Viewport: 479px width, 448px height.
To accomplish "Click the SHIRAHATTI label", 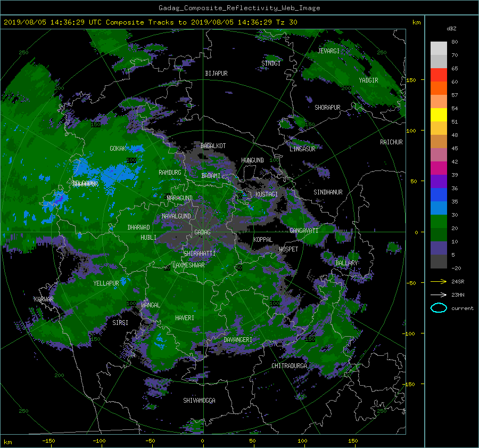I will coord(200,254).
